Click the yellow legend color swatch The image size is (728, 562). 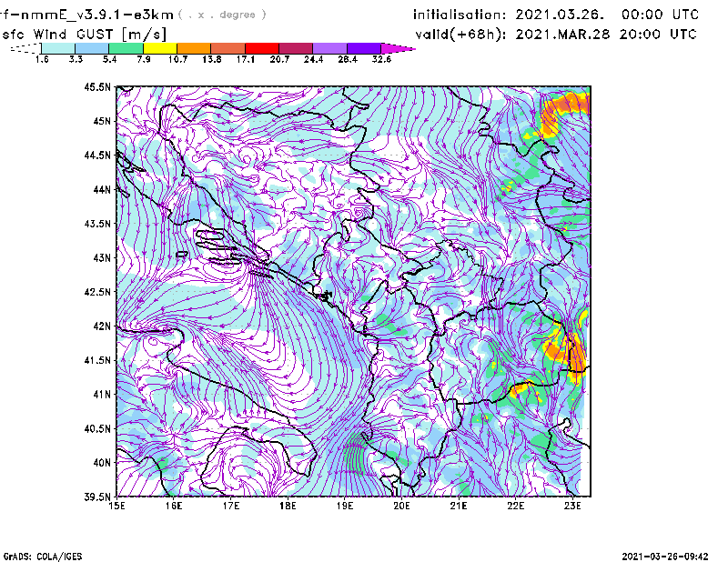click(x=160, y=48)
